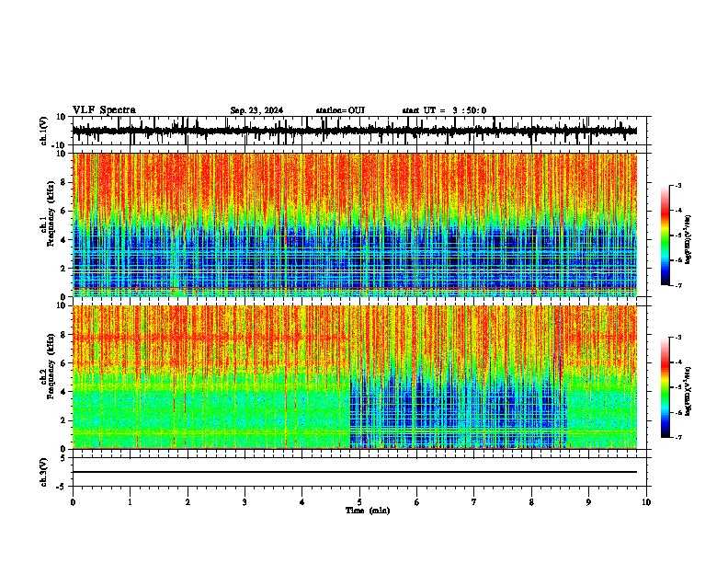Click the 'start UT = 3 :50: 0' text

pos(444,110)
